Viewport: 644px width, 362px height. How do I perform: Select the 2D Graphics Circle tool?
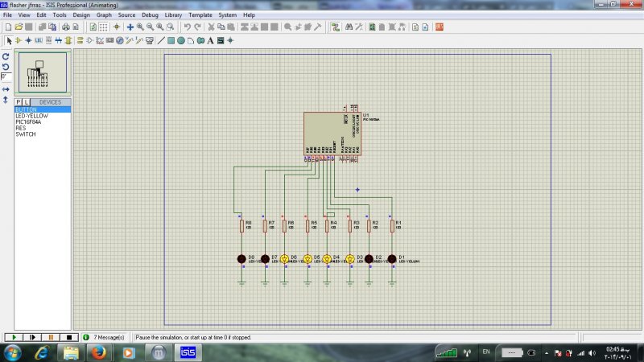[x=180, y=41]
